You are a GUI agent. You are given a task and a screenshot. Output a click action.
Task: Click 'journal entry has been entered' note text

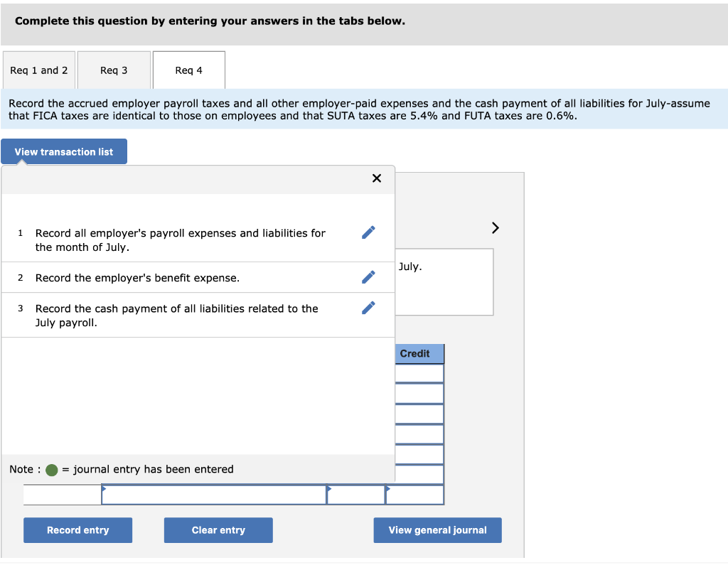[x=154, y=469]
